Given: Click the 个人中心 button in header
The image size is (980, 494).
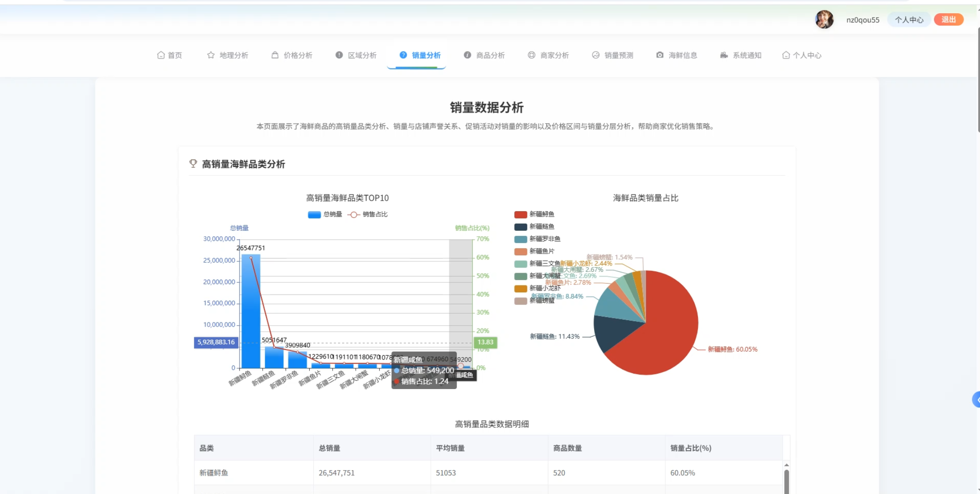Looking at the screenshot, I should pyautogui.click(x=909, y=20).
